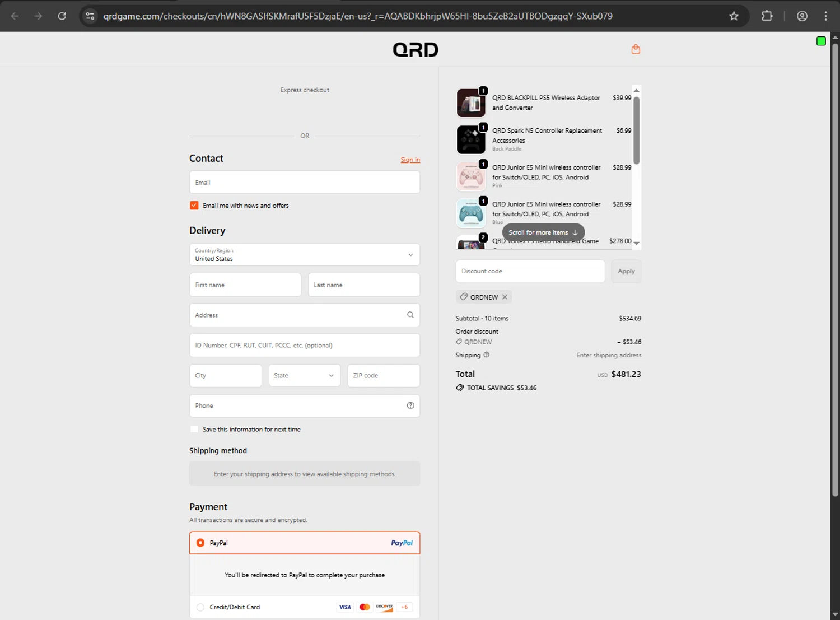Click the Address input field
Image resolution: width=840 pixels, height=620 pixels.
[305, 315]
